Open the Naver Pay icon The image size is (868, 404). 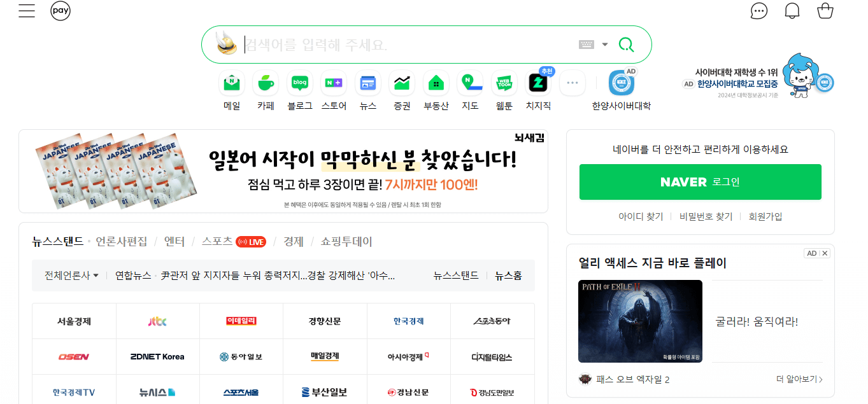60,11
